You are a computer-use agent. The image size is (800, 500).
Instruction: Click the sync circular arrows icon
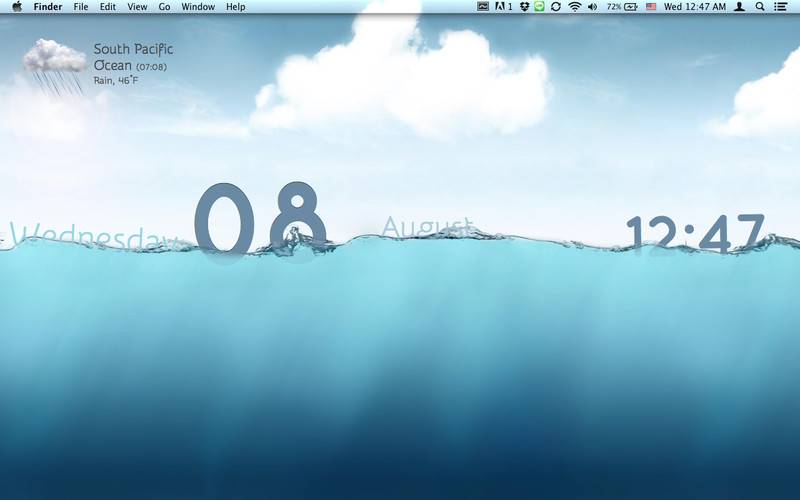(x=556, y=7)
